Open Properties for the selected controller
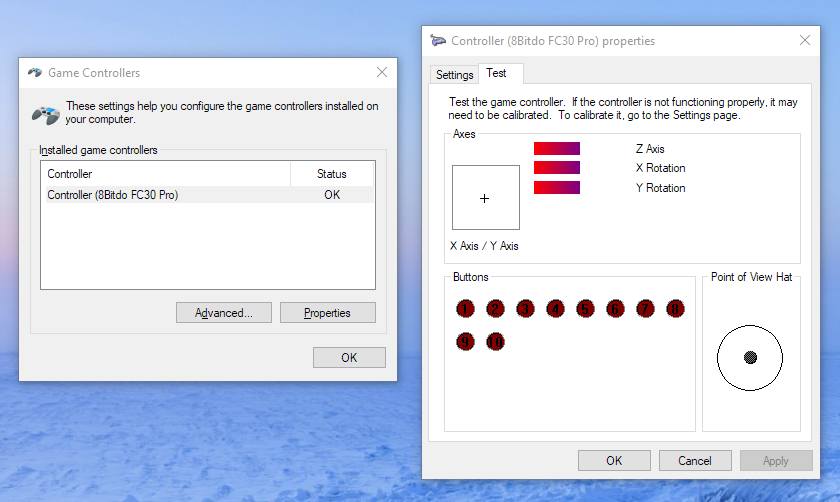 tap(327, 313)
